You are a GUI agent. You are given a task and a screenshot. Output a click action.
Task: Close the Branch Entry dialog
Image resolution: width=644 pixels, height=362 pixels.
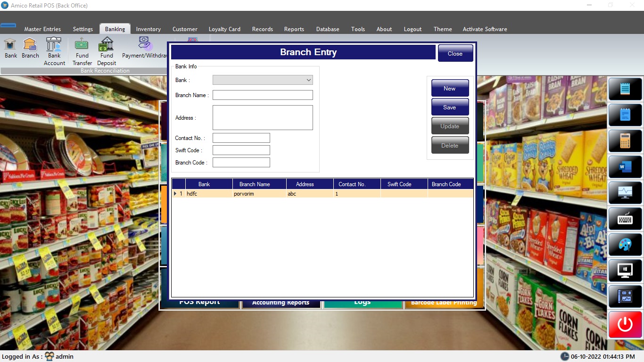point(455,53)
